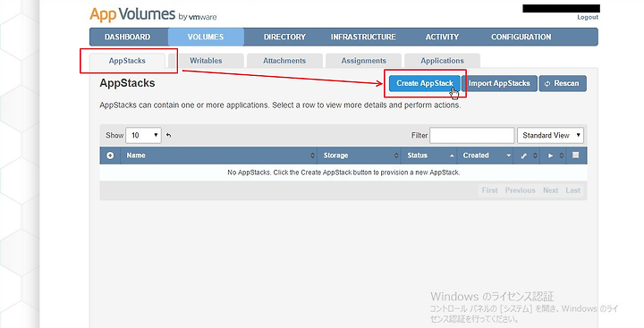Image resolution: width=644 pixels, height=328 pixels.
Task: Click the reset arrow icon beside Show
Action: click(x=168, y=135)
